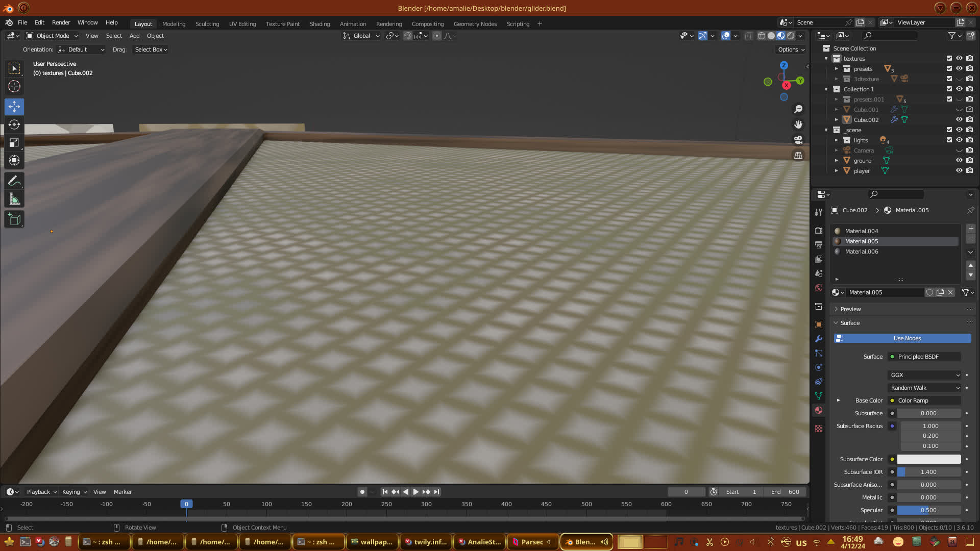Select the Scale tool
This screenshot has width=980, height=551.
pyautogui.click(x=14, y=143)
